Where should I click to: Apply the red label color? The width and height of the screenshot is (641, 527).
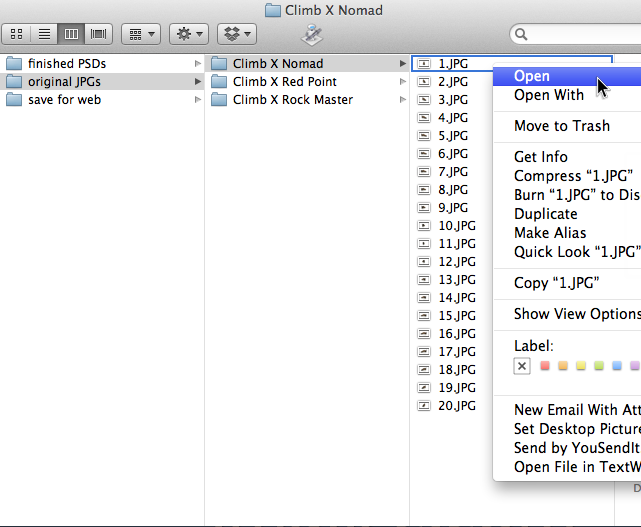(545, 366)
